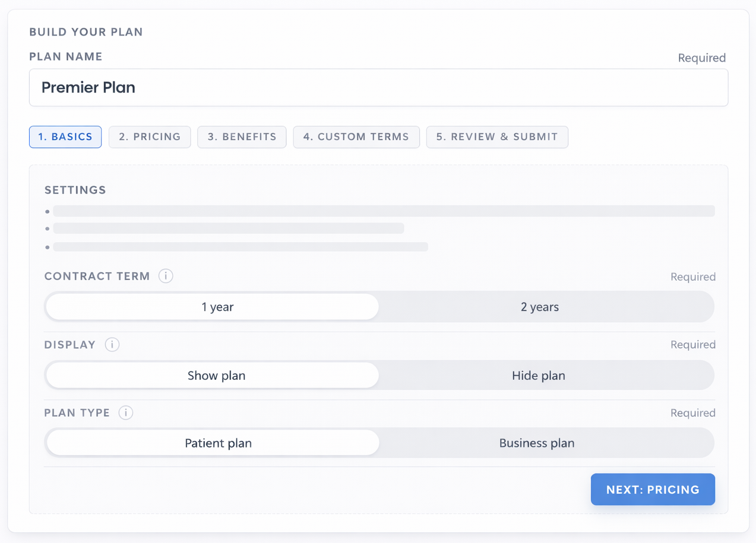Open the 2. Pricing tab
The height and width of the screenshot is (543, 756).
click(x=150, y=137)
